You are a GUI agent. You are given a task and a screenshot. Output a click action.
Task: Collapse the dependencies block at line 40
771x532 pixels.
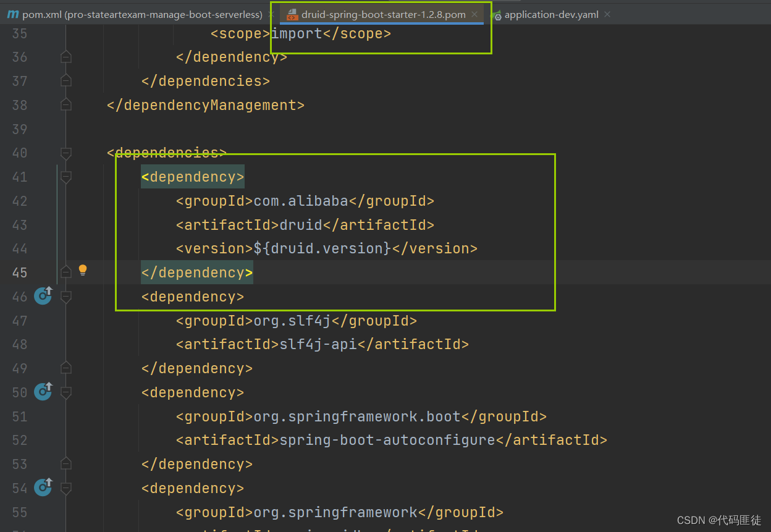(65, 153)
